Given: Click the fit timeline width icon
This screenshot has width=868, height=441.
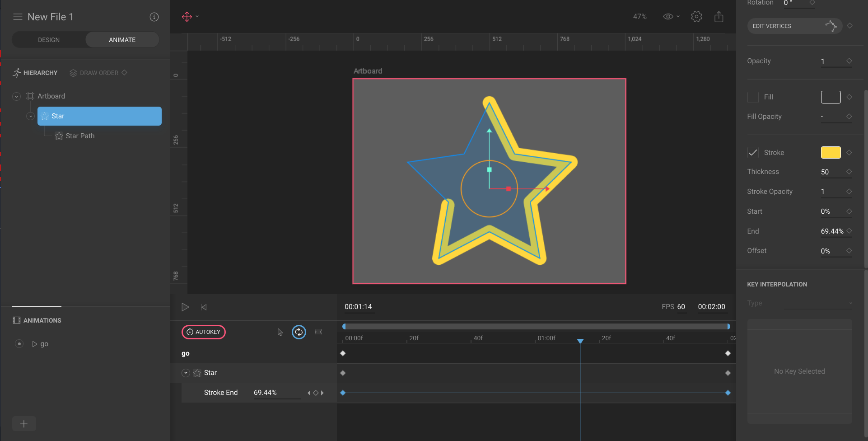Looking at the screenshot, I should [318, 332].
